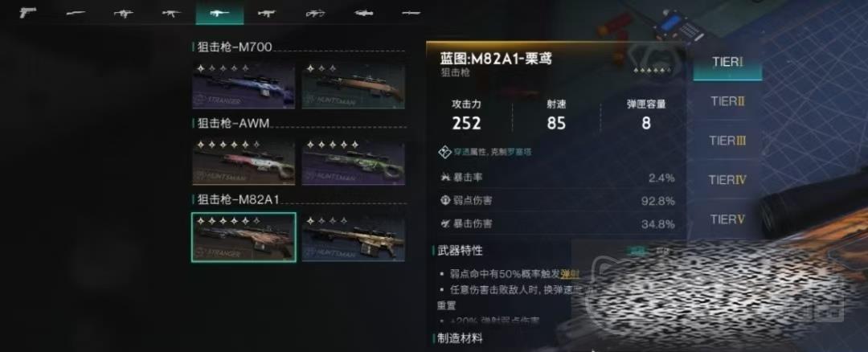Switch to the TIER II tab
Image resolution: width=868 pixels, height=352 pixels.
click(727, 101)
